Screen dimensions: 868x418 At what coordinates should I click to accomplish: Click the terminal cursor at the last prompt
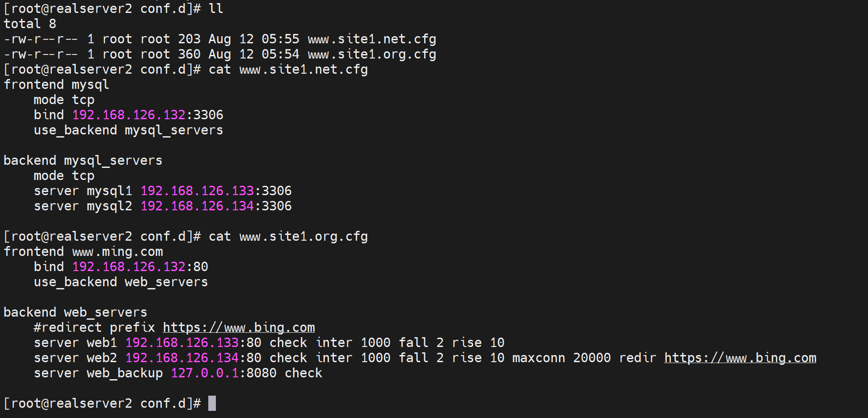point(212,403)
